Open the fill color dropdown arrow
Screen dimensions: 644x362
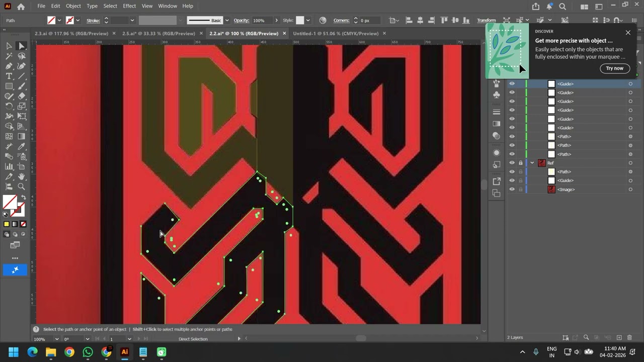(59, 21)
